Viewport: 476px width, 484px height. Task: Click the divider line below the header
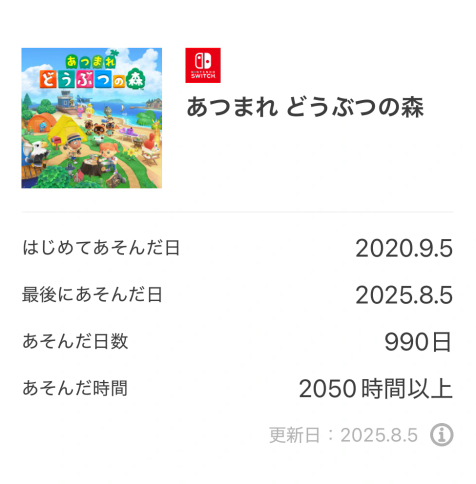pyautogui.click(x=237, y=212)
